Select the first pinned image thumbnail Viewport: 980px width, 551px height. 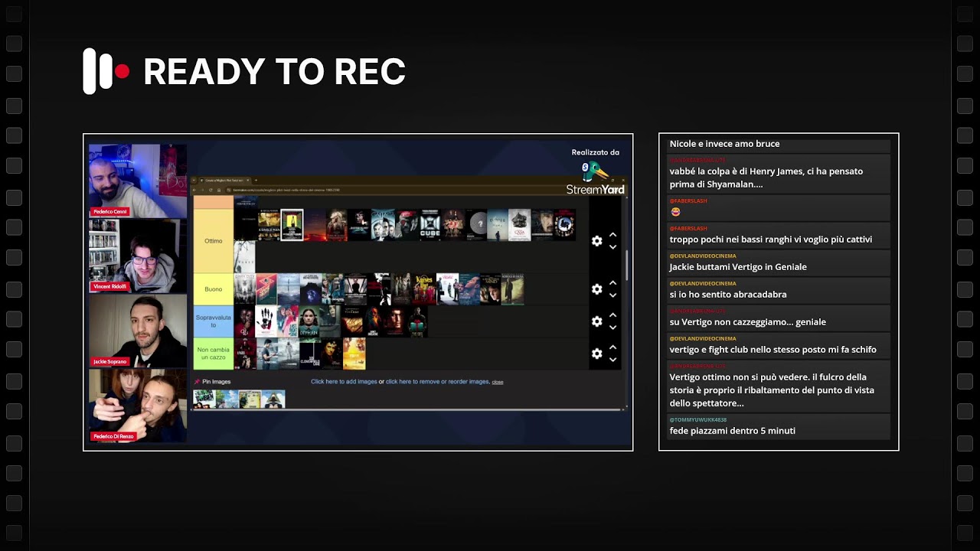point(204,399)
